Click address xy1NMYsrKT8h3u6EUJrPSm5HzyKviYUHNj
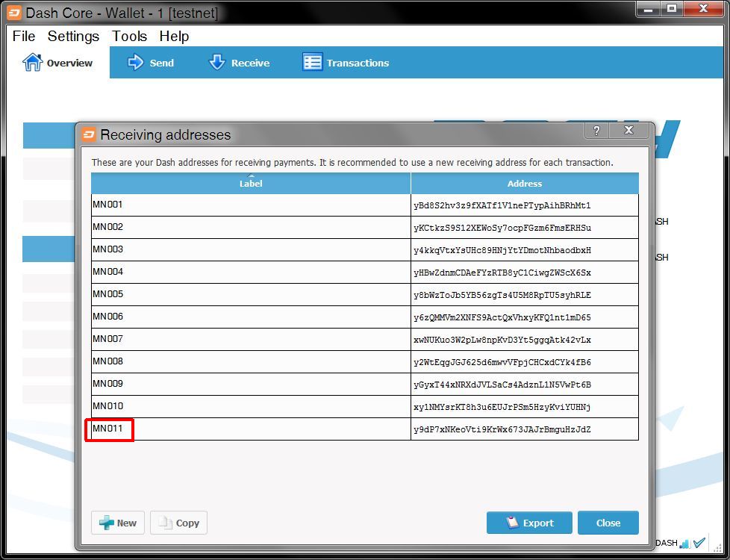730x560 pixels. tap(502, 407)
